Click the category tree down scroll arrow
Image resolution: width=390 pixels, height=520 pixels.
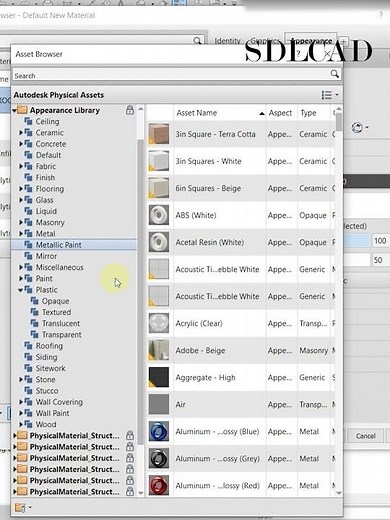pyautogui.click(x=140, y=492)
